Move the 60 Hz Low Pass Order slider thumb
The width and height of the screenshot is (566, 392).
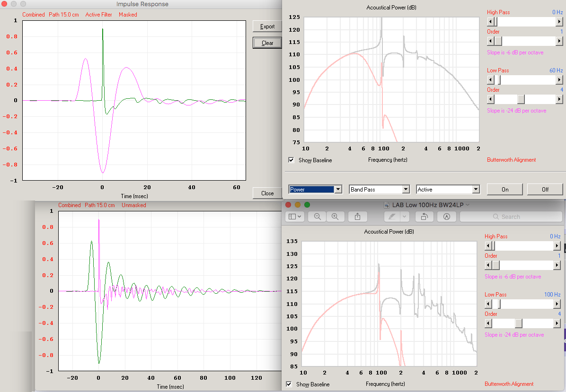tap(521, 99)
